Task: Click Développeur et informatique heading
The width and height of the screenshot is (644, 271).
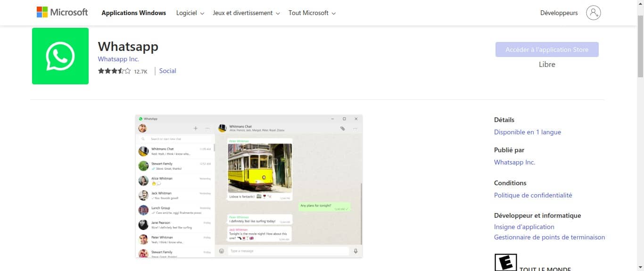Action: point(537,215)
